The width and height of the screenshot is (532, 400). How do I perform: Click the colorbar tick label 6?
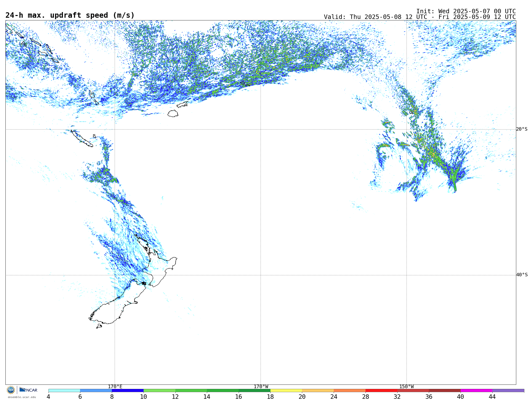tap(80, 397)
